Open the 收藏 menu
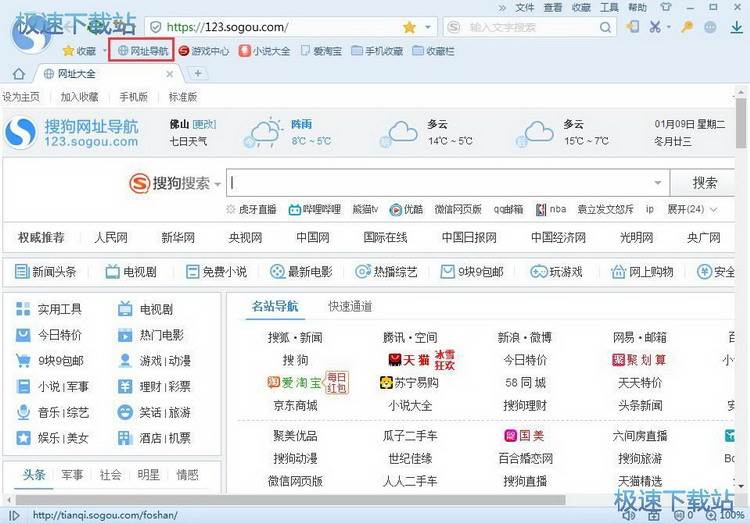Image resolution: width=750 pixels, height=524 pixels. (581, 8)
